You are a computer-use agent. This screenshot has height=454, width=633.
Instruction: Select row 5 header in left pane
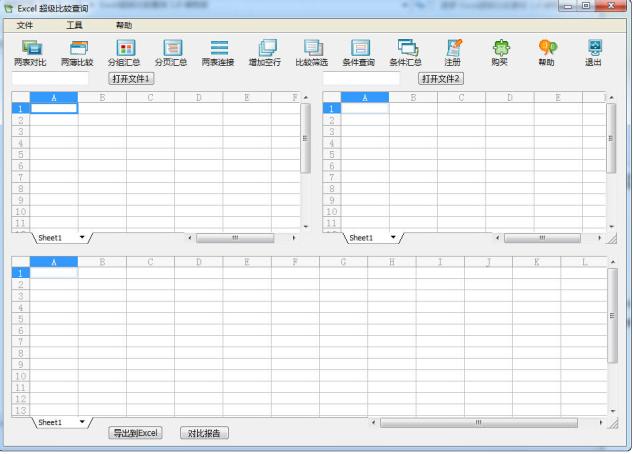[x=21, y=155]
